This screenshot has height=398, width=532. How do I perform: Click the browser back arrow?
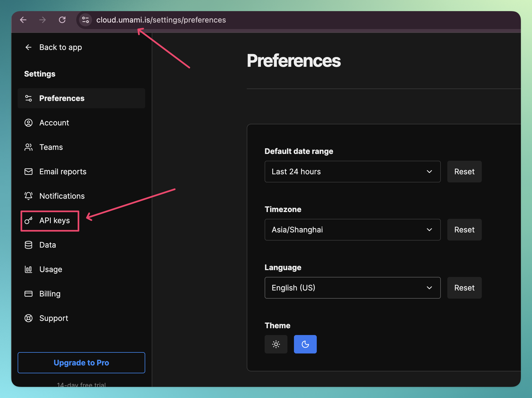[23, 20]
